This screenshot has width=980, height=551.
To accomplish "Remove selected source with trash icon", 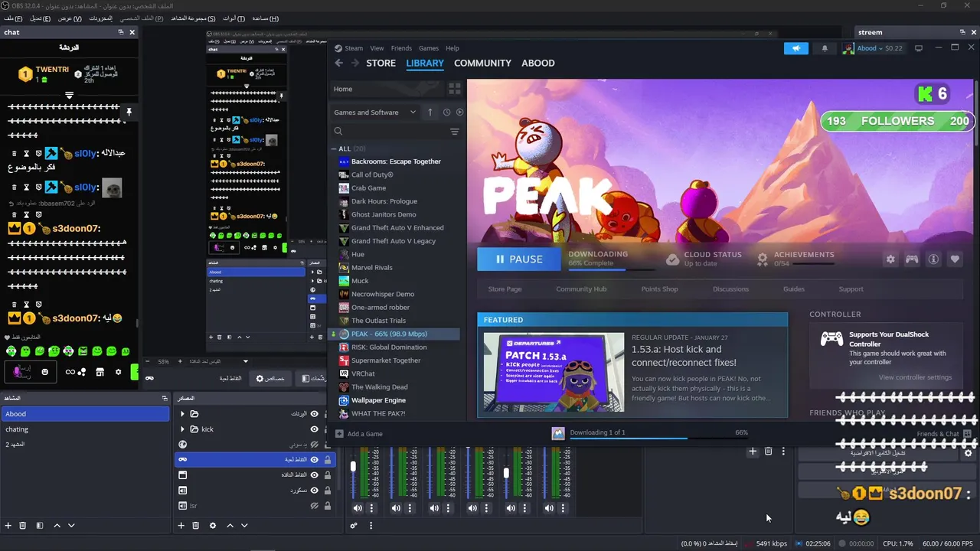I will 196,526.
